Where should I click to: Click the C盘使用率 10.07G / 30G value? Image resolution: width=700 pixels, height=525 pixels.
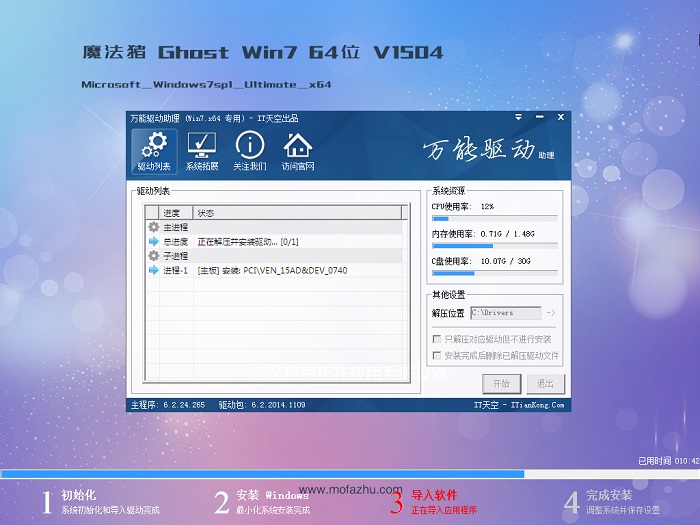[x=505, y=261]
